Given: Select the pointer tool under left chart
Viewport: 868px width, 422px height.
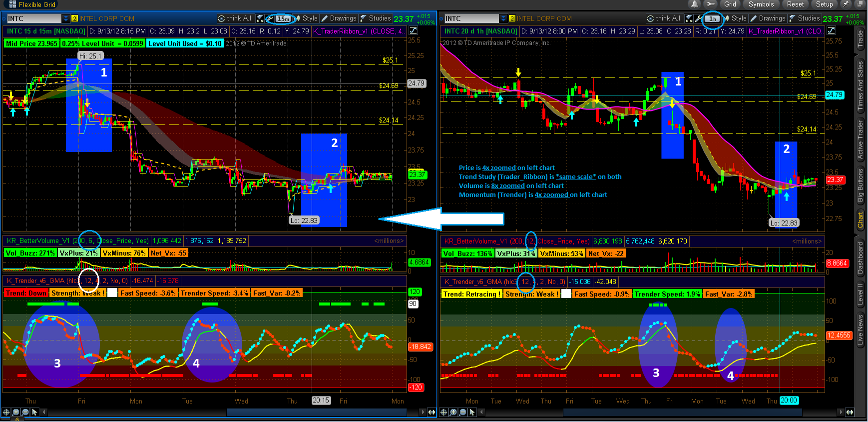Looking at the screenshot, I should 34,412.
